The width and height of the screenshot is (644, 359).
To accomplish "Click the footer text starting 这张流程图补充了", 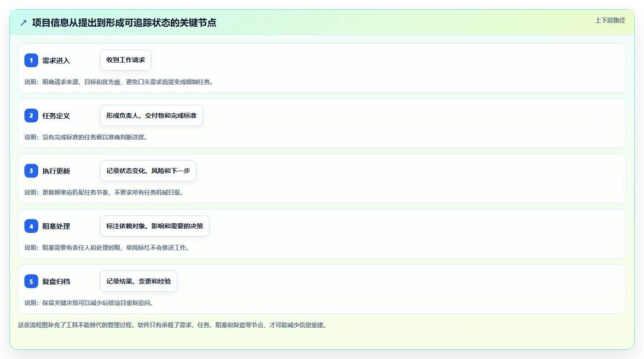I will pos(172,325).
